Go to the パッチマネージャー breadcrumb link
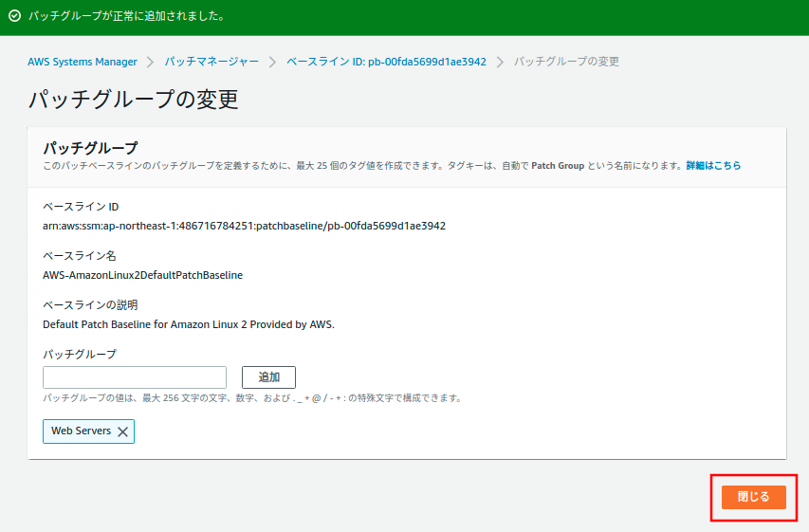 (x=211, y=62)
